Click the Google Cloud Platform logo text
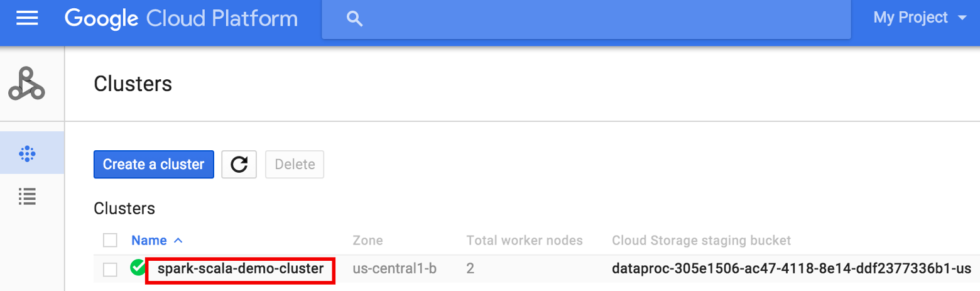 pyautogui.click(x=181, y=18)
